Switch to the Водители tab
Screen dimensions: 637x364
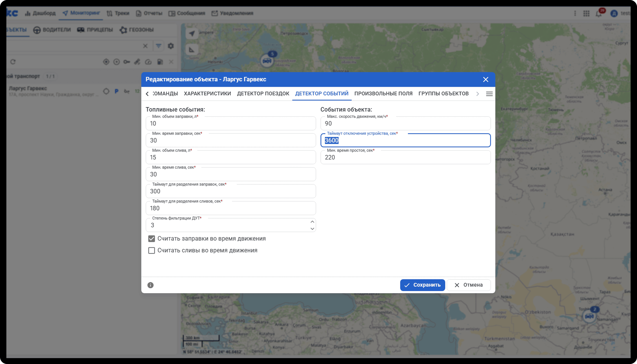[x=52, y=30]
